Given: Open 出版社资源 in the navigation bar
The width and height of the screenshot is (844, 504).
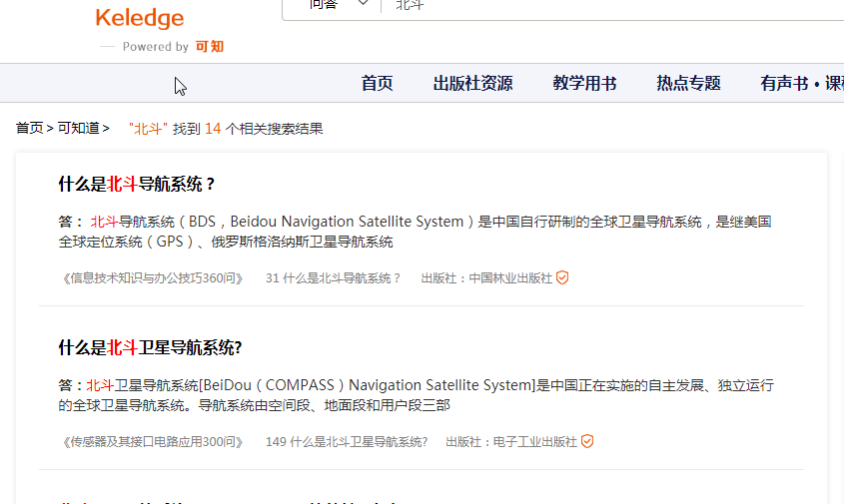Looking at the screenshot, I should (472, 84).
